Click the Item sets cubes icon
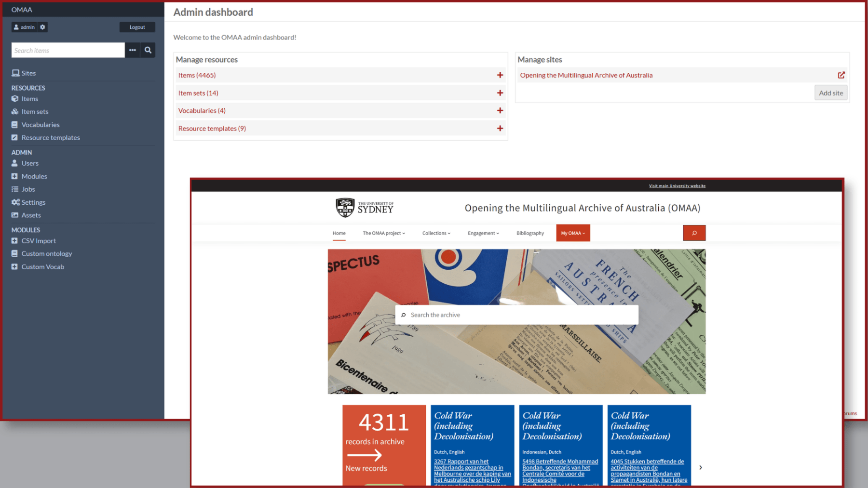The height and width of the screenshot is (488, 868). coord(15,112)
